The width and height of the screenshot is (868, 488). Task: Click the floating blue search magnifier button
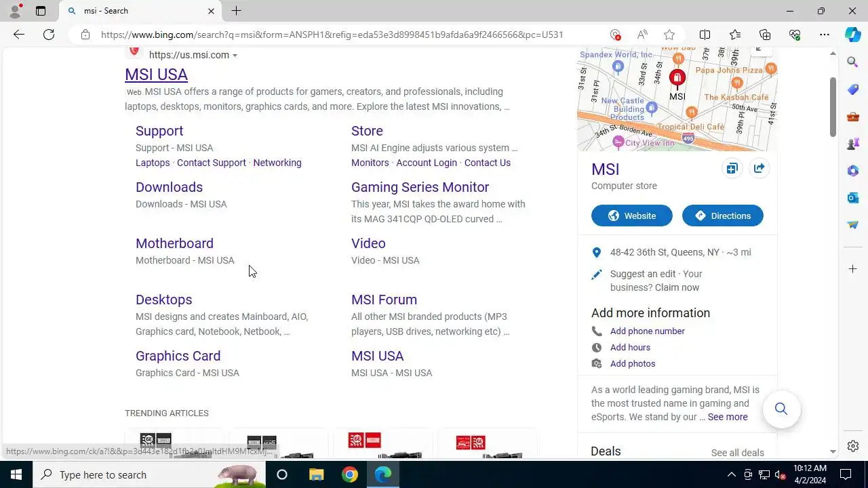tap(781, 409)
